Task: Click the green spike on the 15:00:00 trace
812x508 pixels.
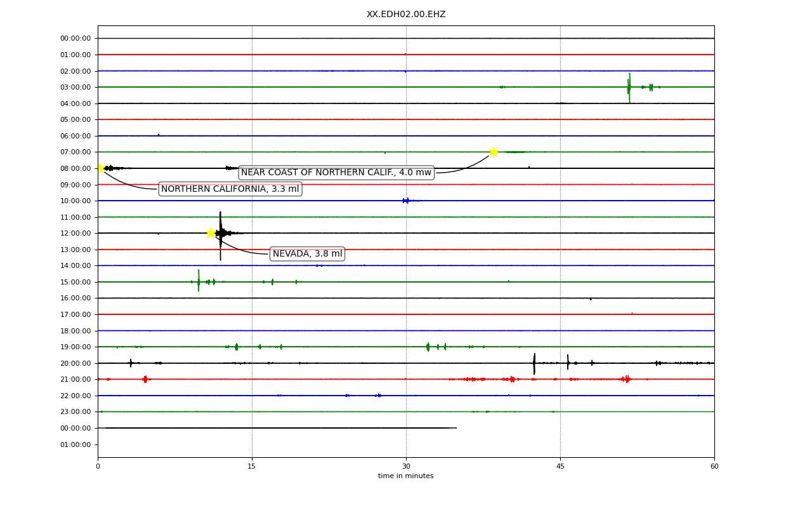Action: pos(199,281)
